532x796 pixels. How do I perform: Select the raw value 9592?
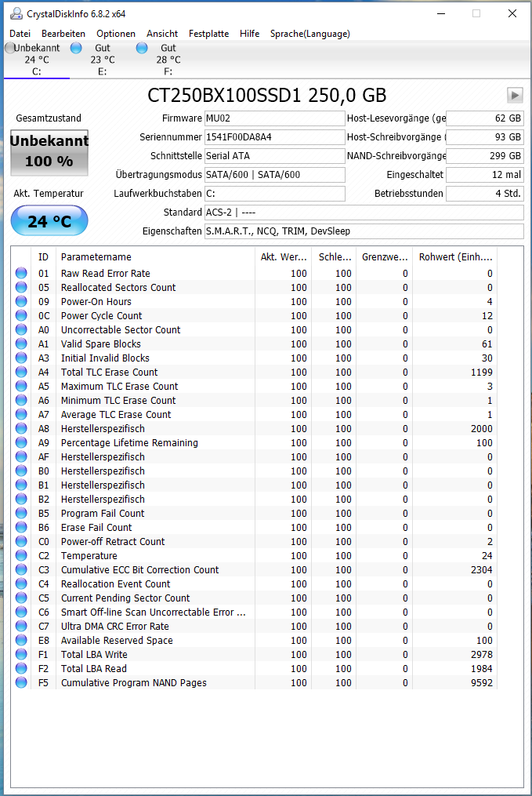tap(482, 683)
